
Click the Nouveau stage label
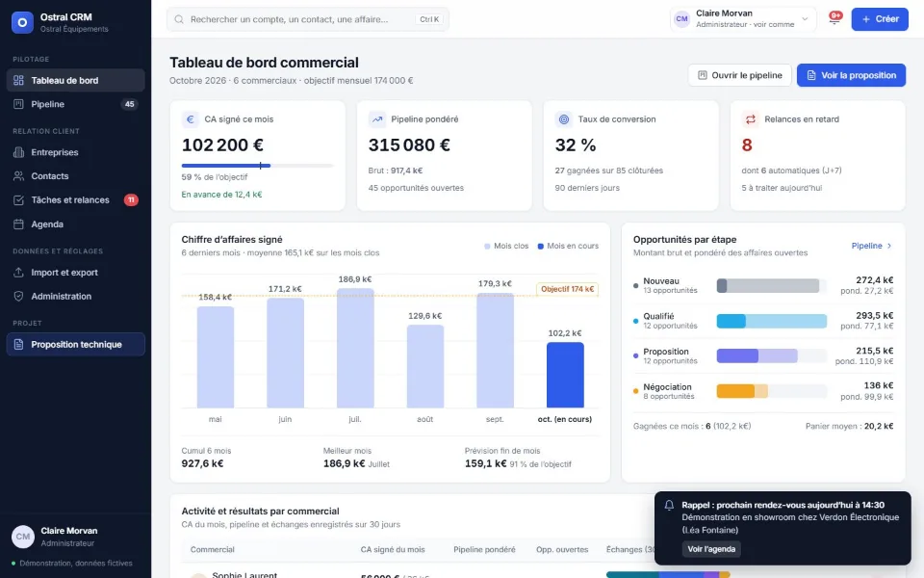[x=661, y=281]
